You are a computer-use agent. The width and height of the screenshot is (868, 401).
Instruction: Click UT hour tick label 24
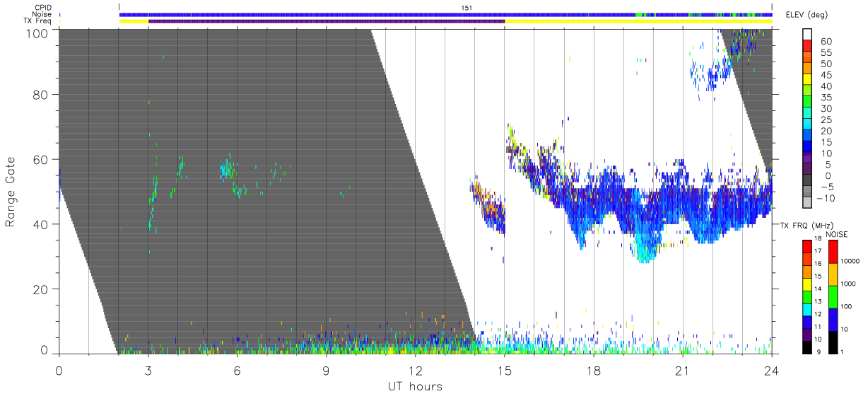pyautogui.click(x=771, y=371)
